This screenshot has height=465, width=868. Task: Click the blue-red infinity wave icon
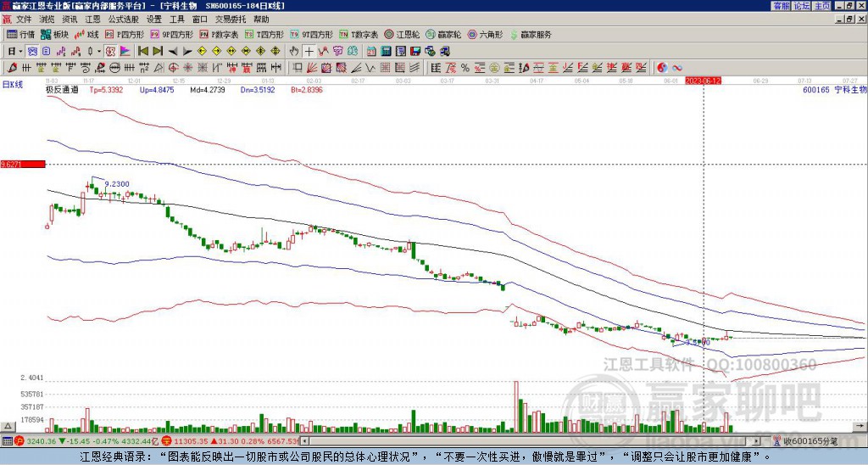click(677, 68)
